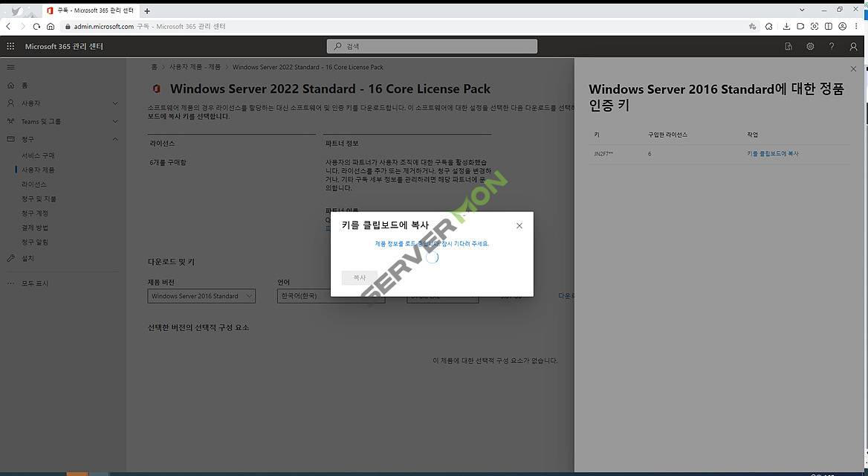Collapse the navigation menu with hamburger icon
The width and height of the screenshot is (868, 476).
[10, 67]
